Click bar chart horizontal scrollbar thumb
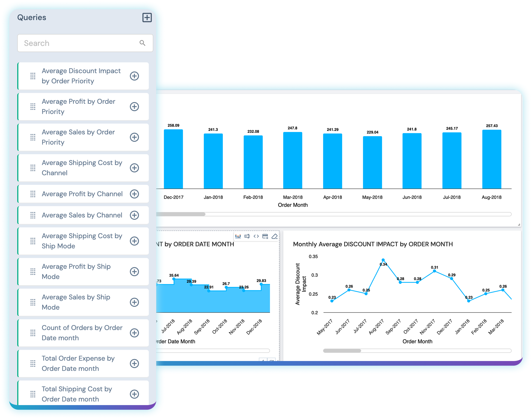The width and height of the screenshot is (532, 419). click(181, 214)
